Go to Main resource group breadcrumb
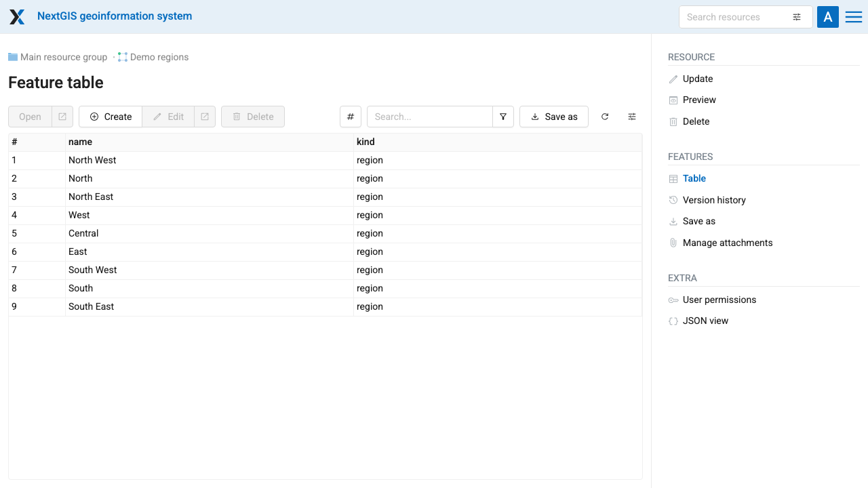 click(64, 57)
